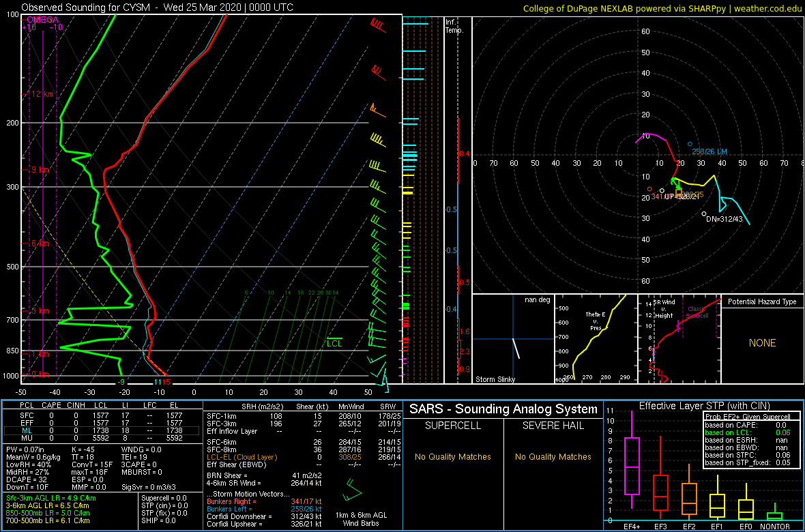Click the 'Sfc-3km AGL LR' lapse rate

[51, 498]
